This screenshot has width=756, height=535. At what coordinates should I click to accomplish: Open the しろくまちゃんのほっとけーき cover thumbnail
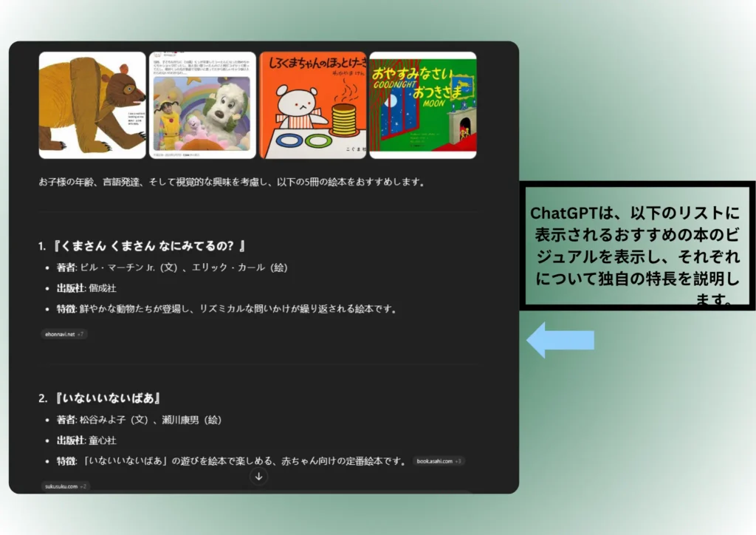point(313,105)
